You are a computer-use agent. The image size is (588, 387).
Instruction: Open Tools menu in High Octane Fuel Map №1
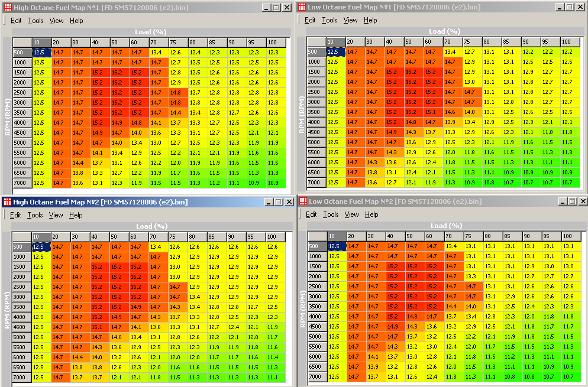pos(35,21)
